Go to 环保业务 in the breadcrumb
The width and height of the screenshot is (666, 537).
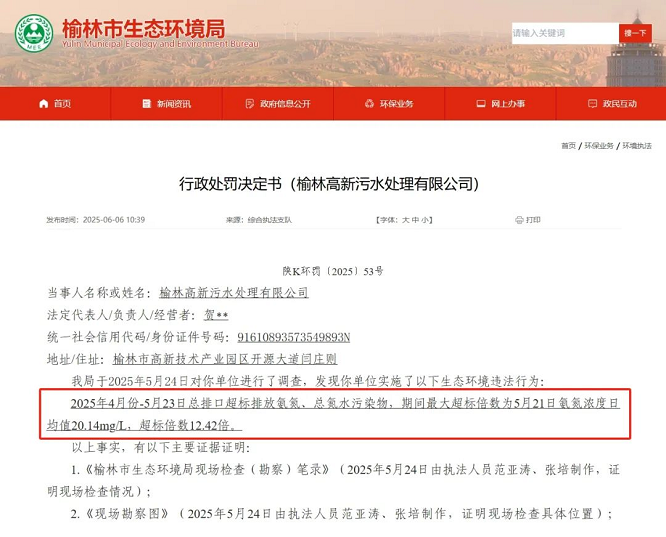[599, 146]
